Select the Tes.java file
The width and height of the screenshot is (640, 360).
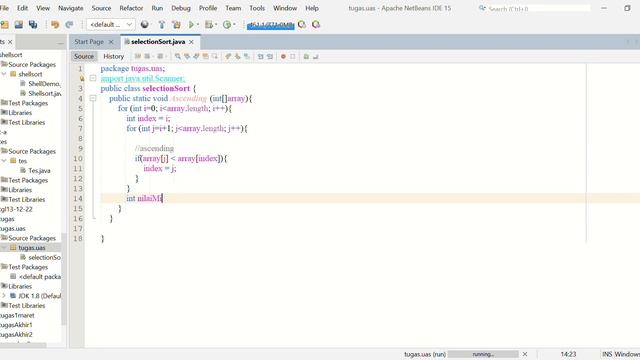point(39,171)
